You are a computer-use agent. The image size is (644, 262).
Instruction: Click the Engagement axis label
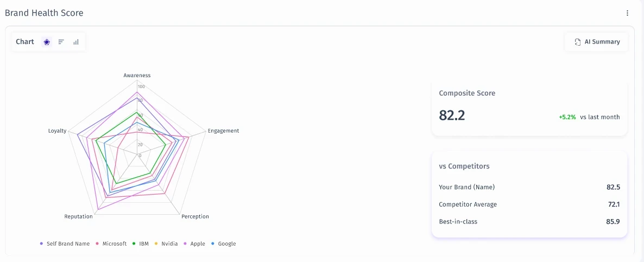click(223, 131)
